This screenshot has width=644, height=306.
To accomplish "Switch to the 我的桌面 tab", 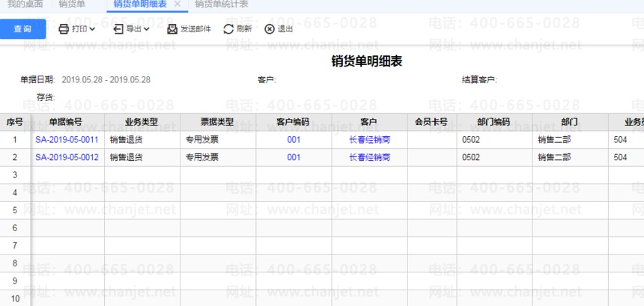I will pyautogui.click(x=25, y=4).
